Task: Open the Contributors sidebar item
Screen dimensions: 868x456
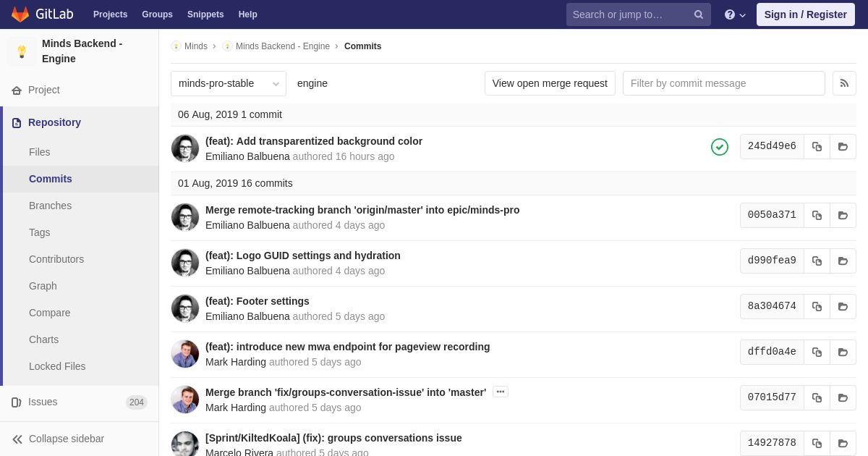Action: pos(56,259)
